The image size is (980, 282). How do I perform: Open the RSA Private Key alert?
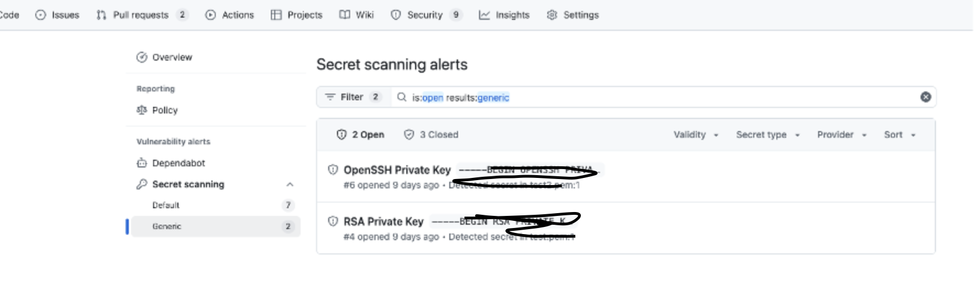pyautogui.click(x=384, y=221)
